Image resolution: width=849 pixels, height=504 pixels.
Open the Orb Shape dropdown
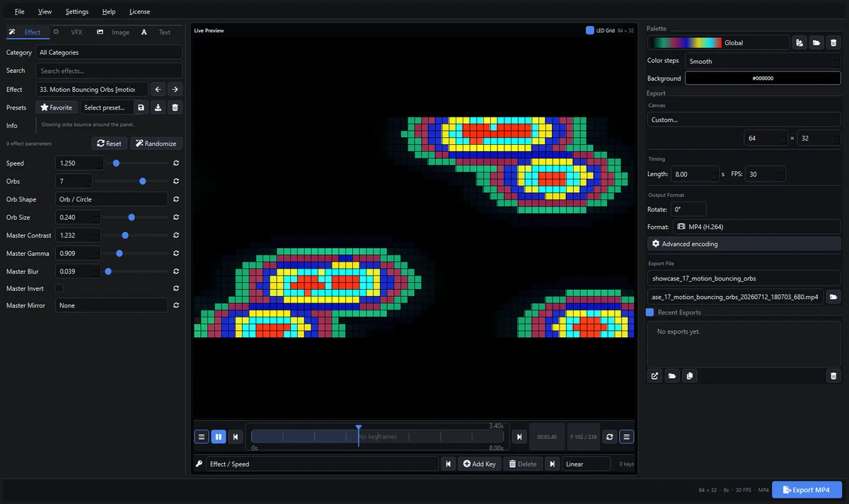pos(112,199)
